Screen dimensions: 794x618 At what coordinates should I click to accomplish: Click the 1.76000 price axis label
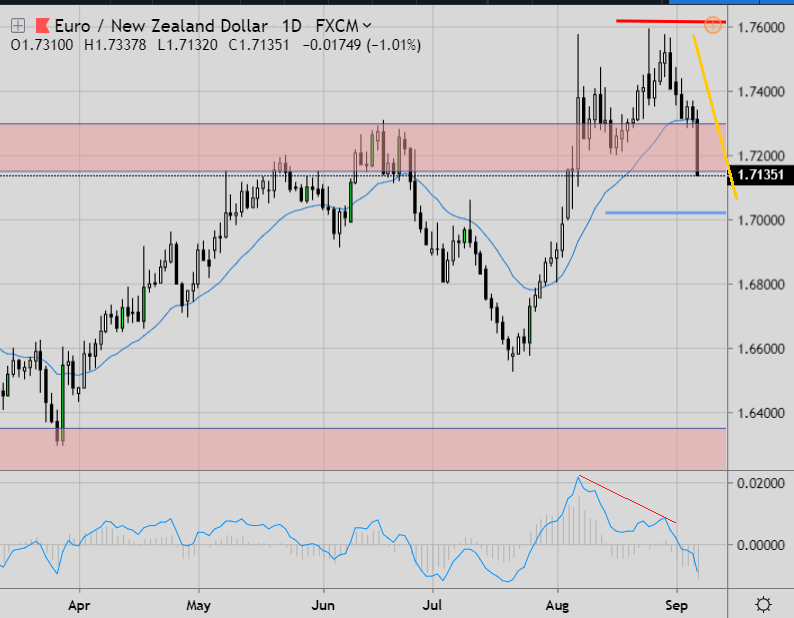click(x=761, y=27)
